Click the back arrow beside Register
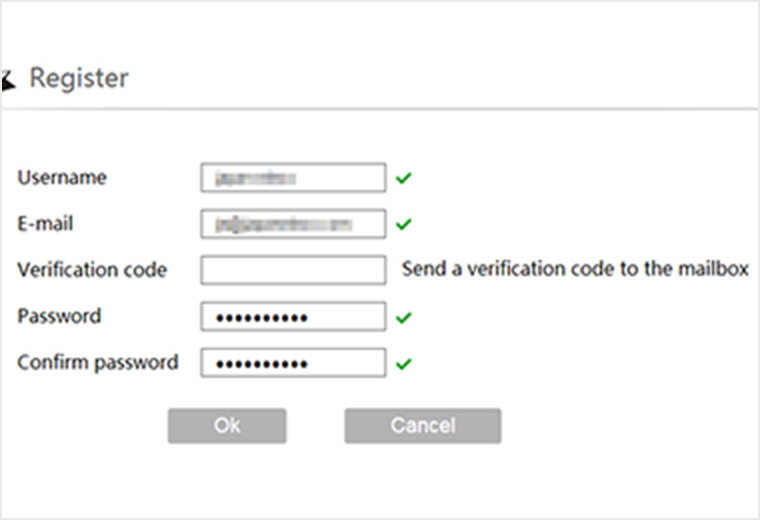Screen dimensions: 760x520 8,79
